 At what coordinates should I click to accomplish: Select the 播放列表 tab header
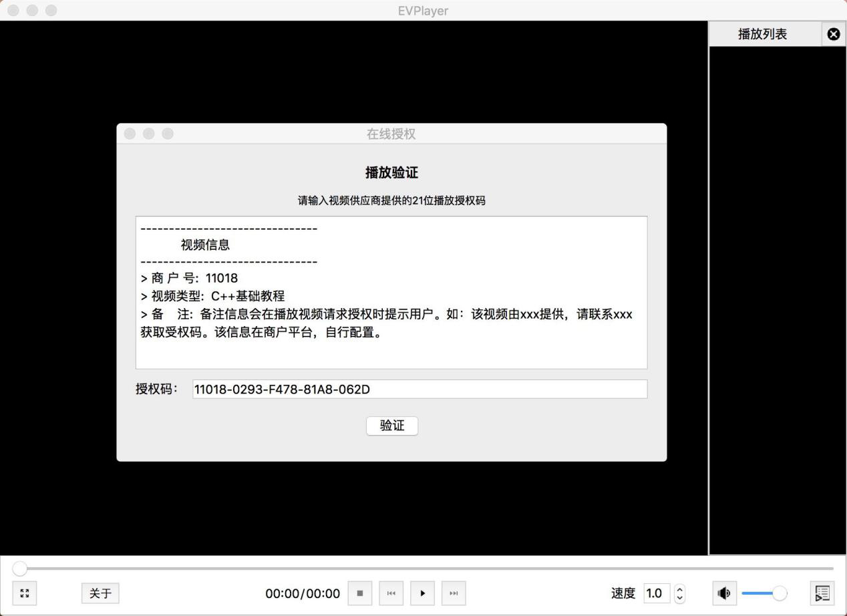(x=762, y=34)
